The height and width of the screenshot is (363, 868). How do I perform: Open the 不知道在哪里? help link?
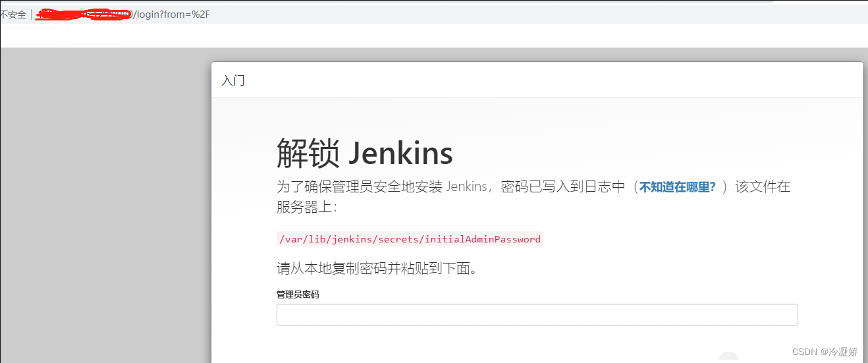click(678, 186)
